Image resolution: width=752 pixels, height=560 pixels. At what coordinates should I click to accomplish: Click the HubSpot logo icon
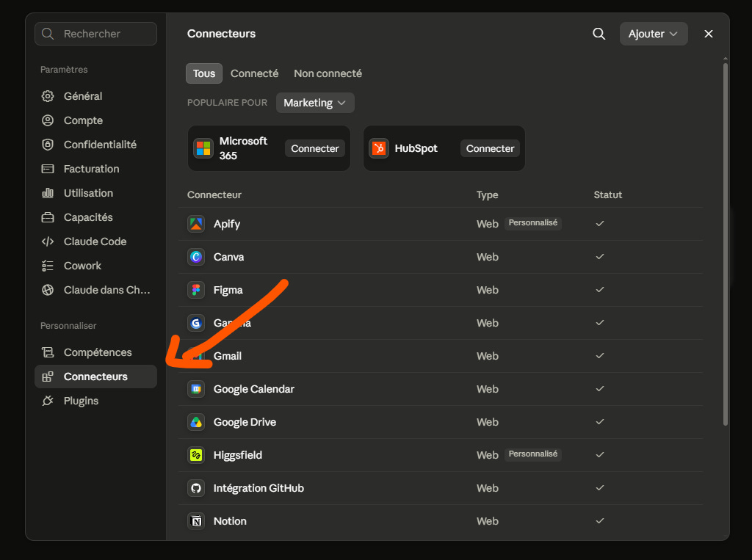coord(379,148)
